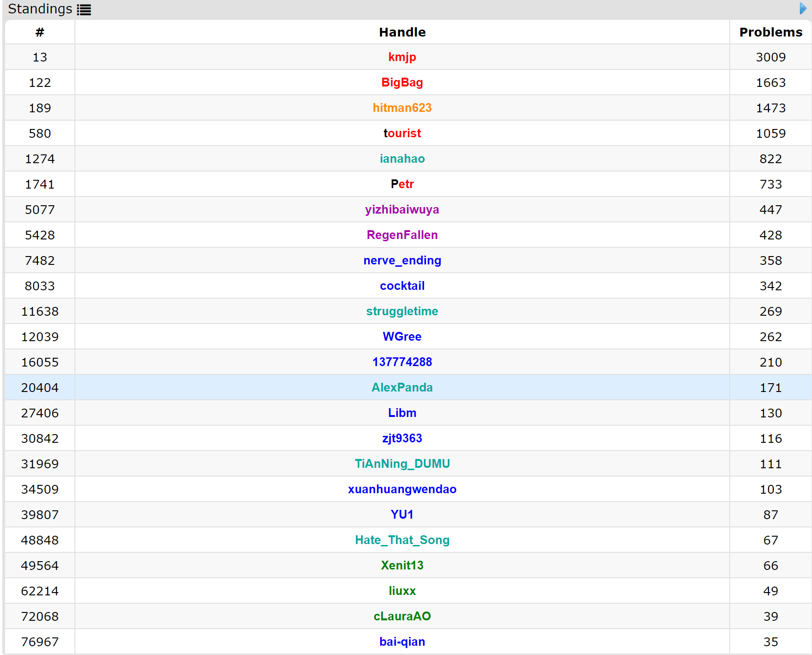Screen dimensions: 812x655
Task: Click the Handle column header
Action: (402, 32)
